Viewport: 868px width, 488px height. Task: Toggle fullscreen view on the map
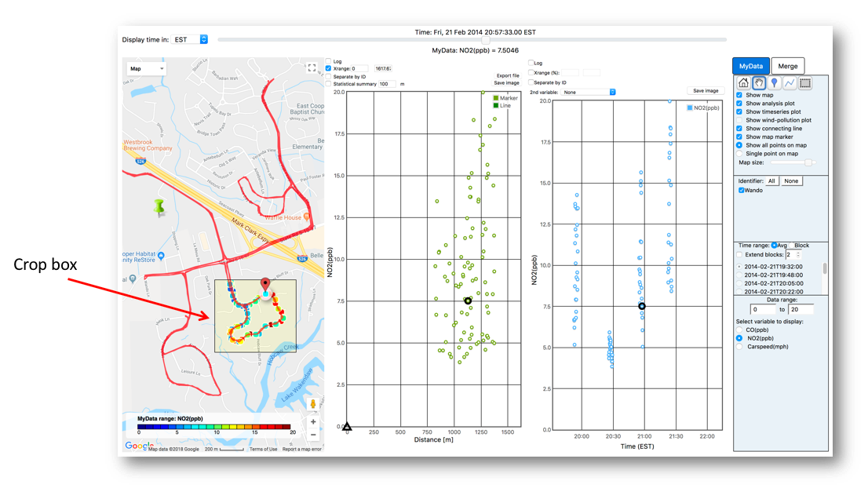tap(312, 68)
